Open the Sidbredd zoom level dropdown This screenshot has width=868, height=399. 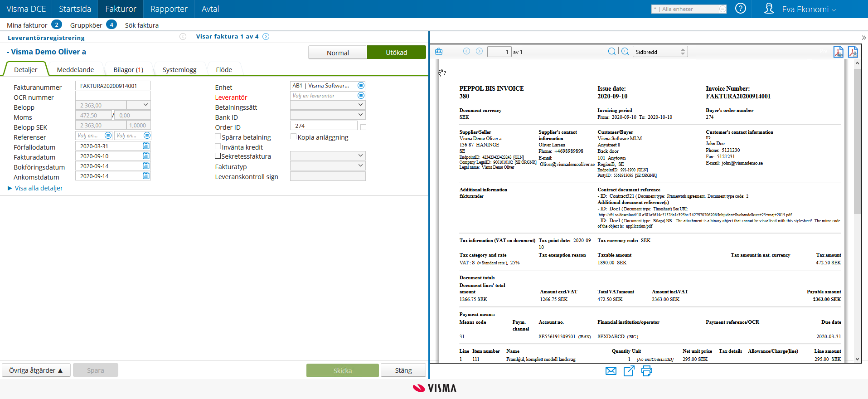(x=660, y=52)
